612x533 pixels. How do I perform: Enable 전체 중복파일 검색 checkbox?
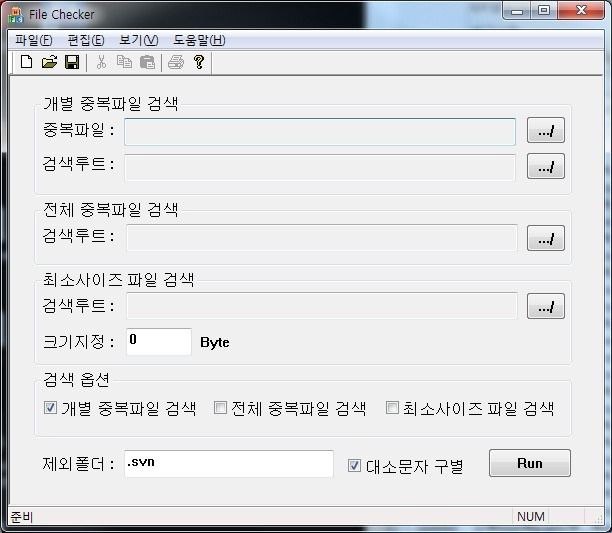coord(221,408)
